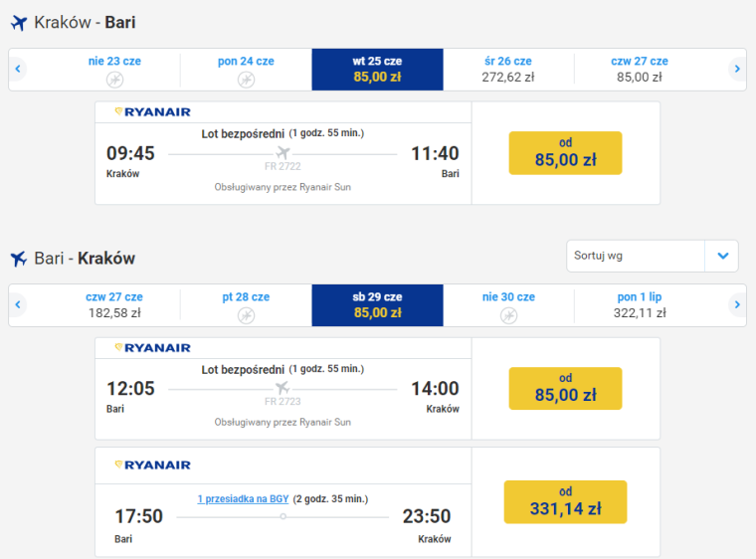The height and width of the screenshot is (559, 756).
Task: Click no-flight icon under nie 23 cze
Action: coord(114,80)
